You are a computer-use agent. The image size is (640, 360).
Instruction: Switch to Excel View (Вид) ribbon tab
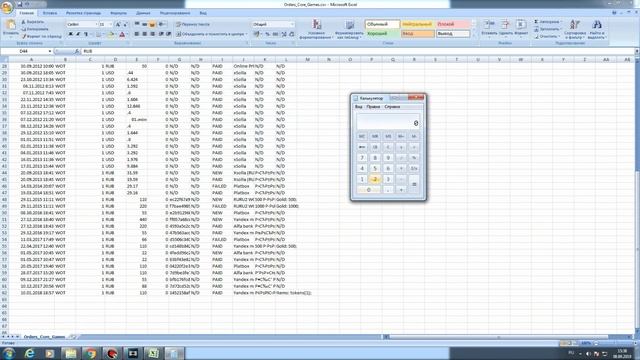(203, 13)
